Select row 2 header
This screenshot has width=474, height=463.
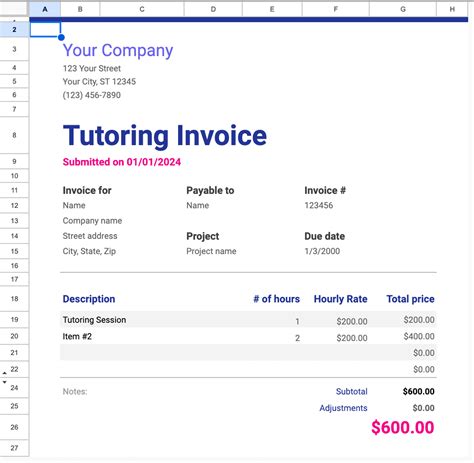pyautogui.click(x=14, y=29)
